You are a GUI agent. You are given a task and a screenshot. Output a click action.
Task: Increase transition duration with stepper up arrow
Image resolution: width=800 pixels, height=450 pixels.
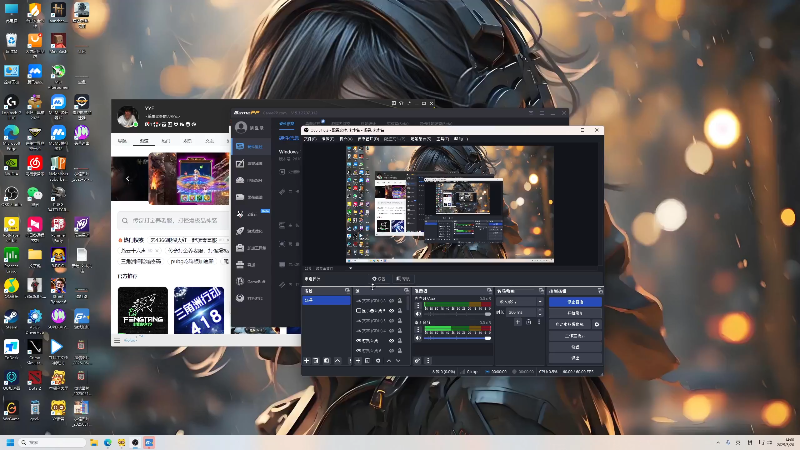tap(540, 311)
